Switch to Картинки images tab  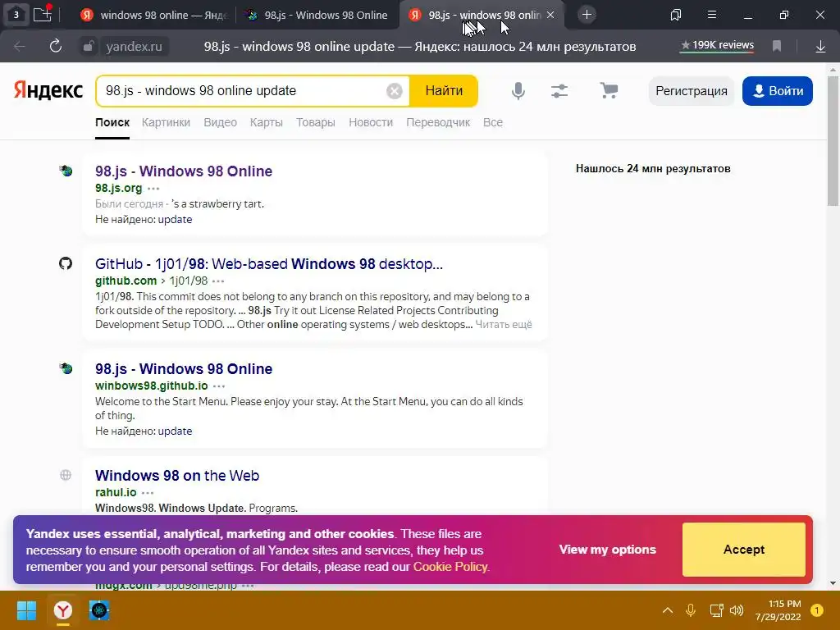pyautogui.click(x=166, y=123)
